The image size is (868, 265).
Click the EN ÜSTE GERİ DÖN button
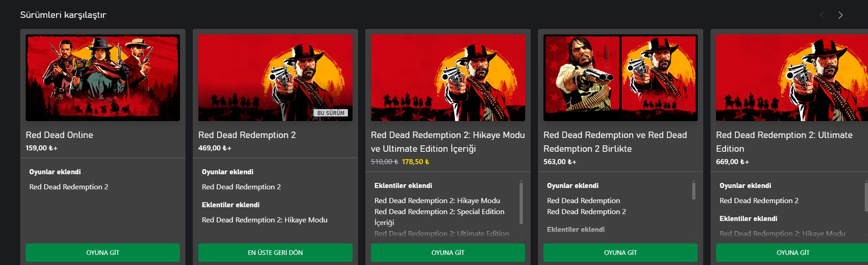click(x=275, y=253)
